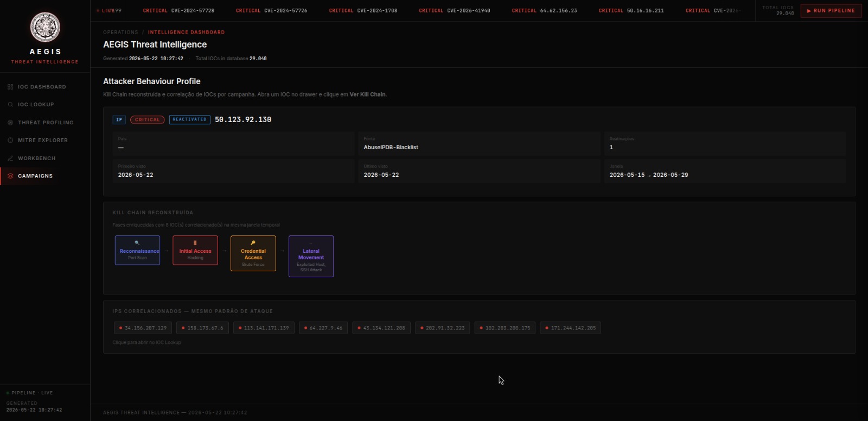Go to IOC Dashboard menu item
This screenshot has width=868, height=421.
point(45,87)
